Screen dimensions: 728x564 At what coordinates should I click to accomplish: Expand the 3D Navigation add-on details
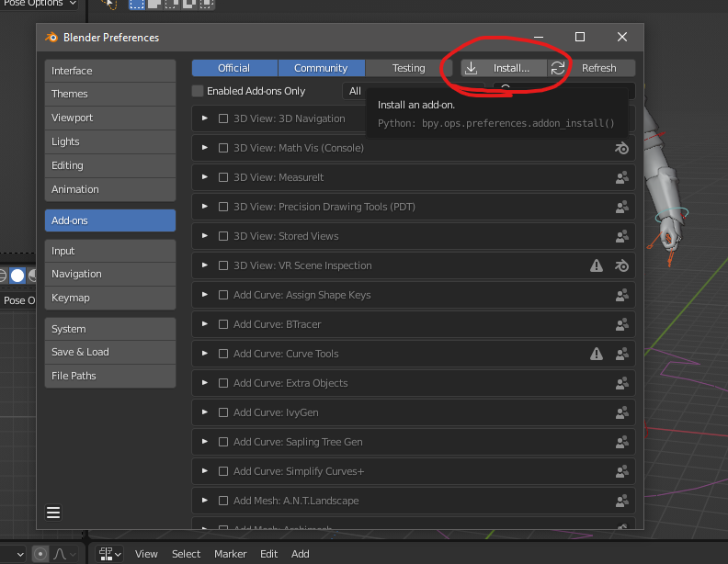pyautogui.click(x=204, y=118)
